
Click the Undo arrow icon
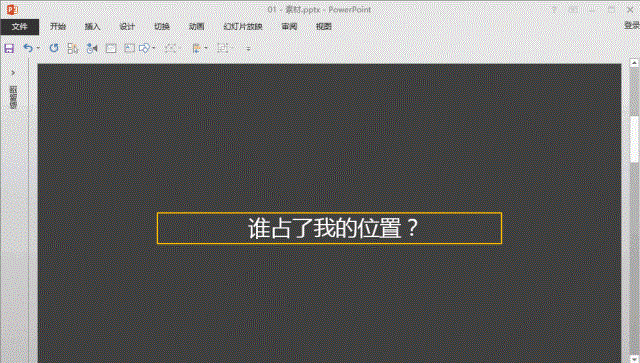pos(28,48)
